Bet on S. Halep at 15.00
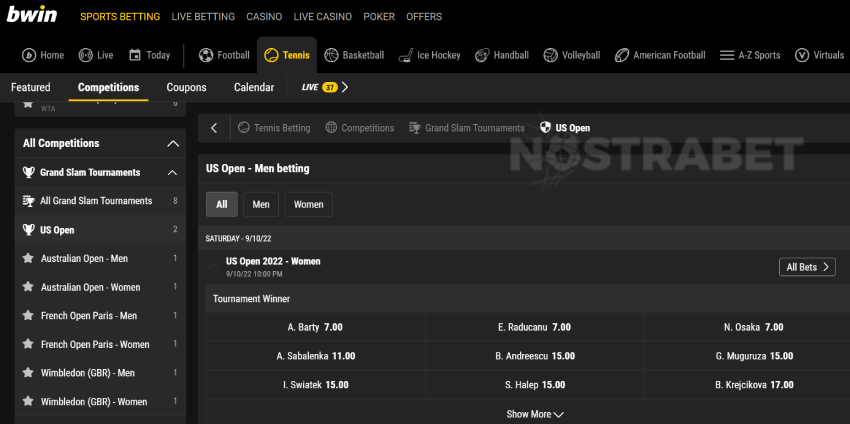Viewport: 850px width, 424px height. pyautogui.click(x=535, y=385)
